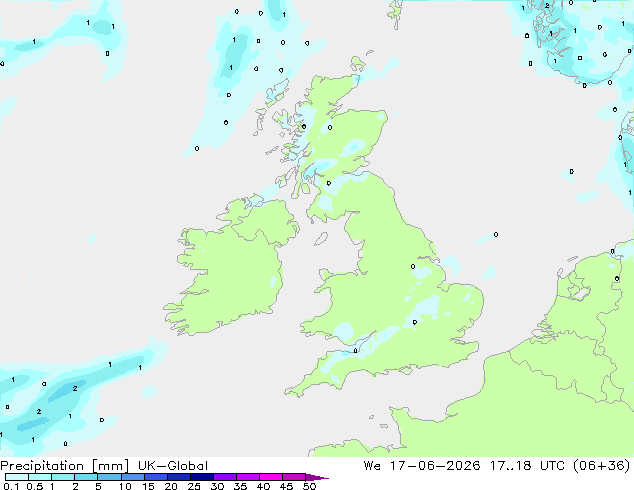Click the '30' legend scale number
This screenshot has height=490, width=634.
pos(217,486)
